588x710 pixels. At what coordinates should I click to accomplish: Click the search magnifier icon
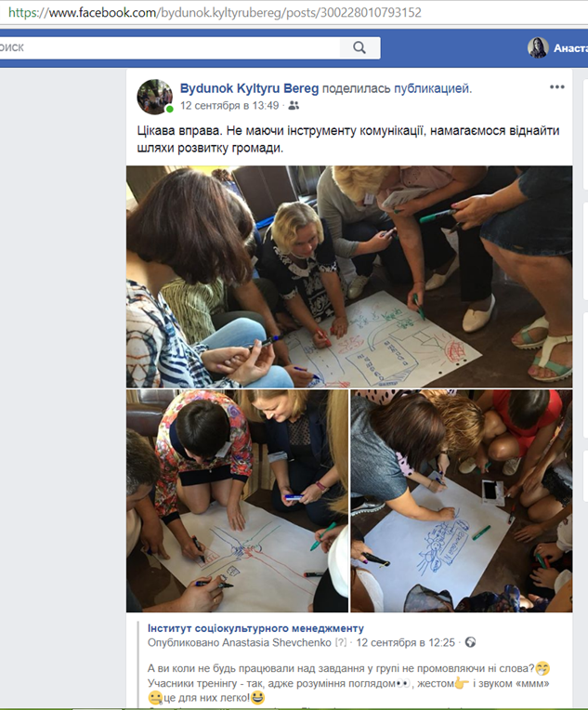[x=359, y=47]
